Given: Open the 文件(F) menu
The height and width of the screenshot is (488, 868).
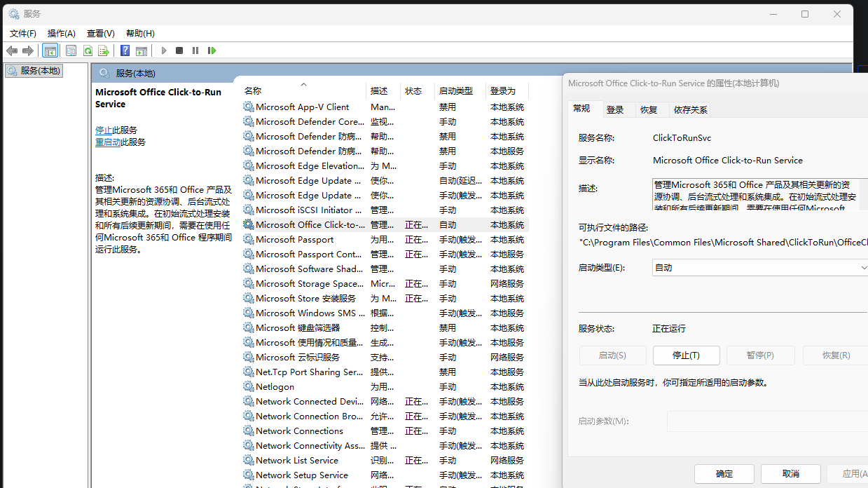Looking at the screenshot, I should tap(23, 33).
